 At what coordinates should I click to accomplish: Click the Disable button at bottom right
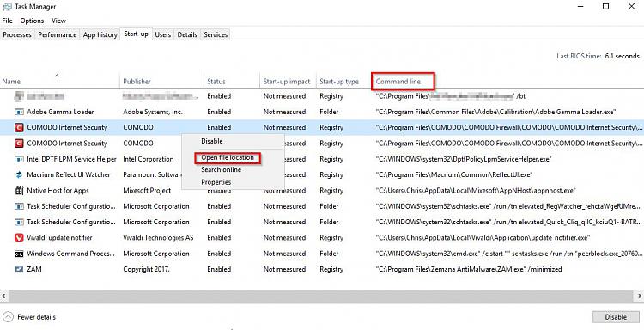(616, 317)
